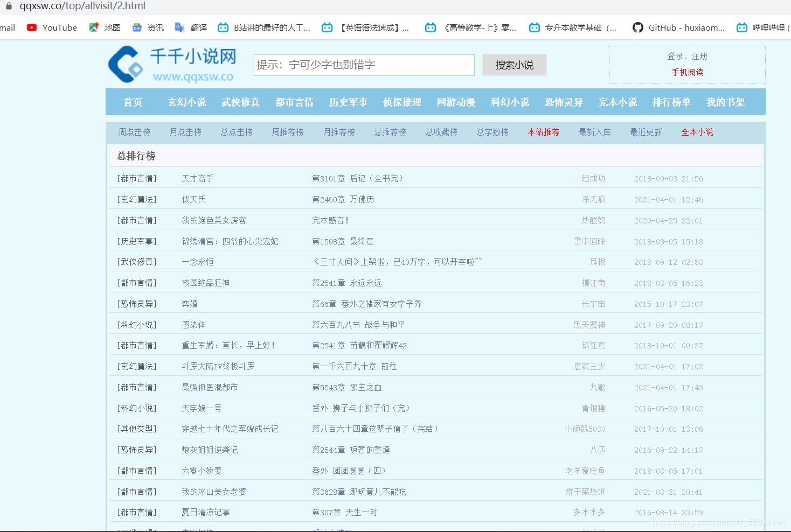Click the 千千小说网 site logo
The height and width of the screenshot is (532, 791).
pyautogui.click(x=172, y=65)
